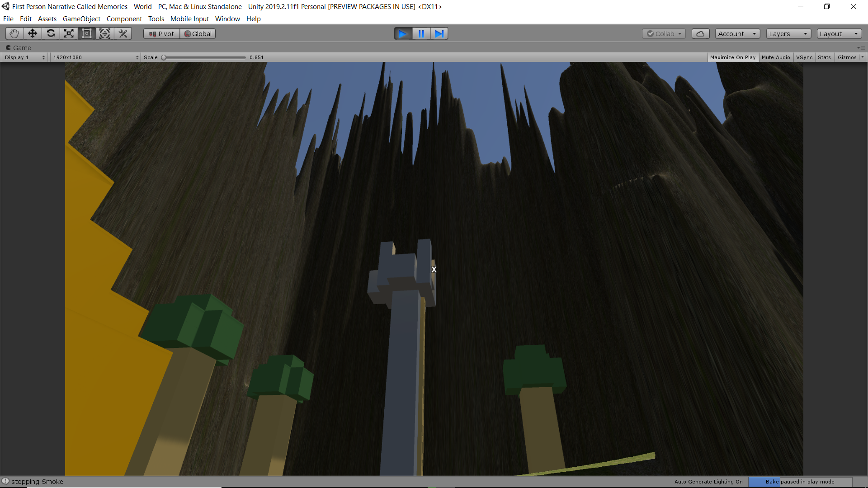Click the Game tab icon
This screenshot has width=868, height=488.
(8, 47)
